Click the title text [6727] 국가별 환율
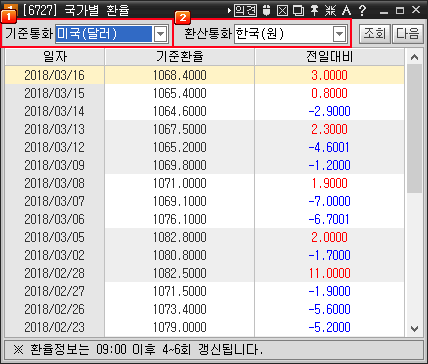Screen dimensions: 428x364 (76, 10)
